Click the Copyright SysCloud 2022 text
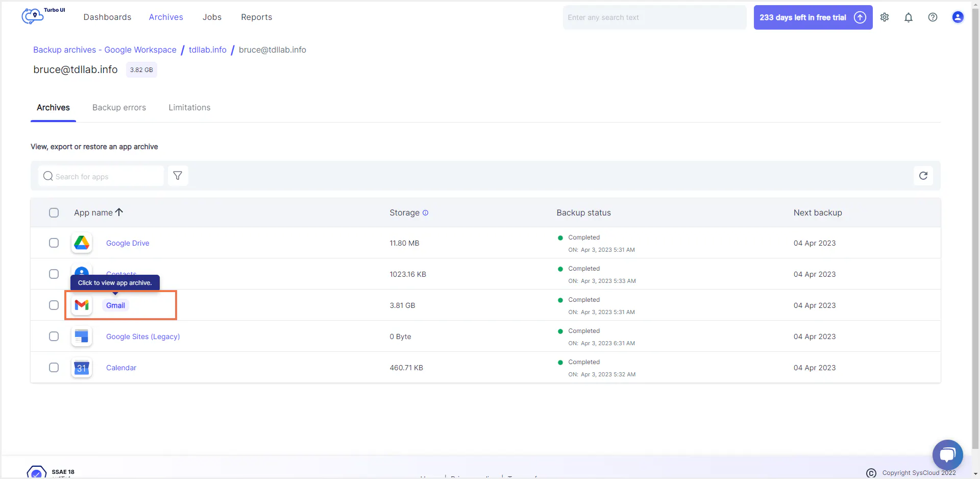 click(919, 473)
